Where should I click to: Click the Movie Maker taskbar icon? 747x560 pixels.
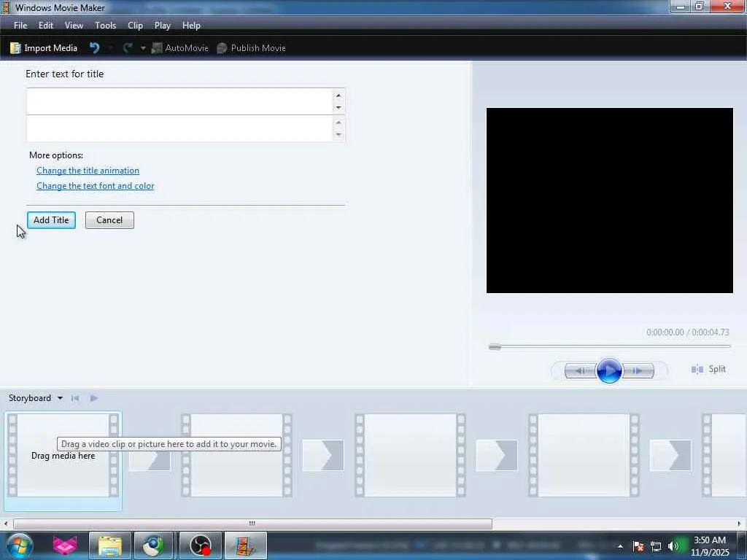245,545
